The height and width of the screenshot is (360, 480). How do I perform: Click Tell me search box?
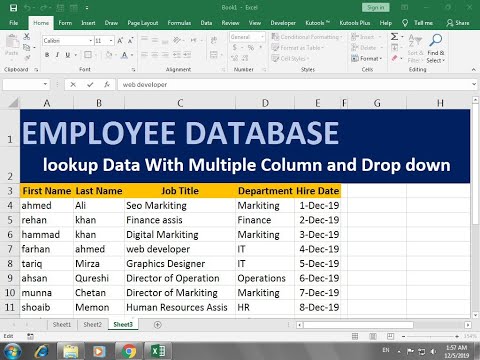tap(418, 23)
